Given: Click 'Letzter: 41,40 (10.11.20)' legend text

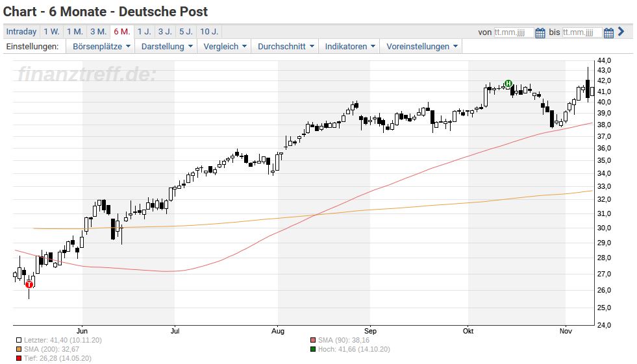Looking at the screenshot, I should click(x=62, y=340).
